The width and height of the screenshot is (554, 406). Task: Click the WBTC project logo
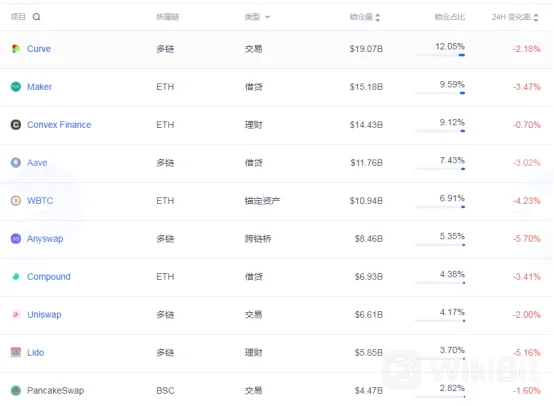[x=16, y=201]
